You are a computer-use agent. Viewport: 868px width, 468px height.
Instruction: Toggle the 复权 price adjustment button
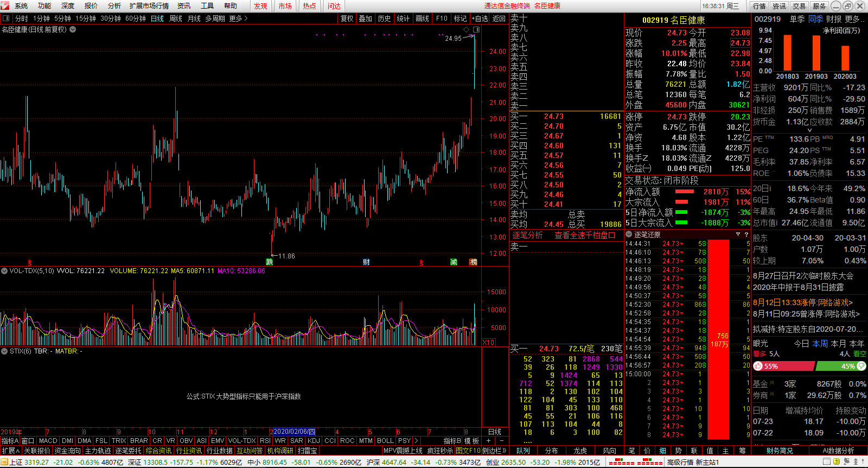pos(347,18)
